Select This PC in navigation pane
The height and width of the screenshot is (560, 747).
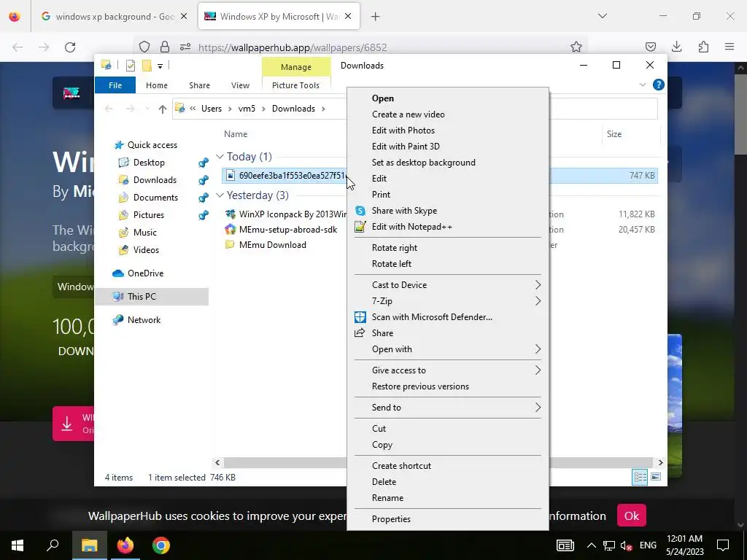pyautogui.click(x=152, y=297)
